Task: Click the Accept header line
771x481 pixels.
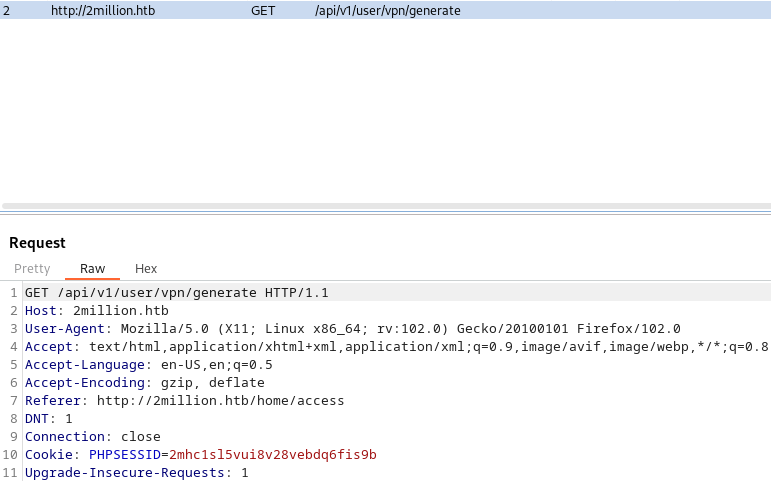Action: (x=396, y=347)
